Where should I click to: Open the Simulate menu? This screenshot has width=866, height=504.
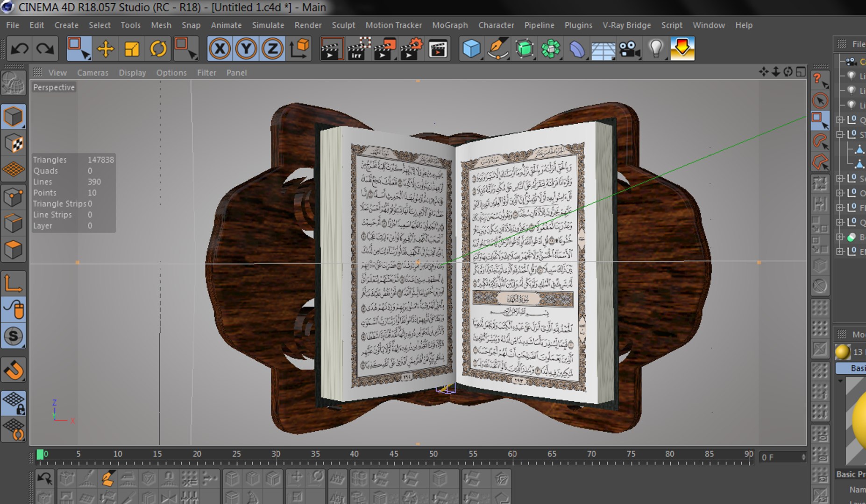point(268,25)
